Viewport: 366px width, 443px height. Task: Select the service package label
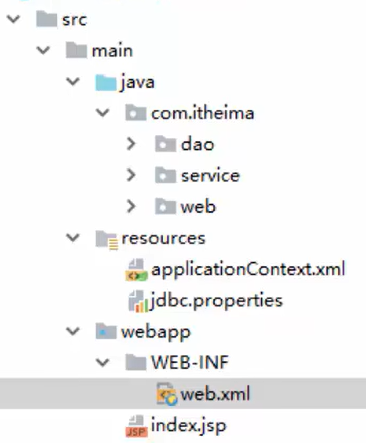(210, 175)
